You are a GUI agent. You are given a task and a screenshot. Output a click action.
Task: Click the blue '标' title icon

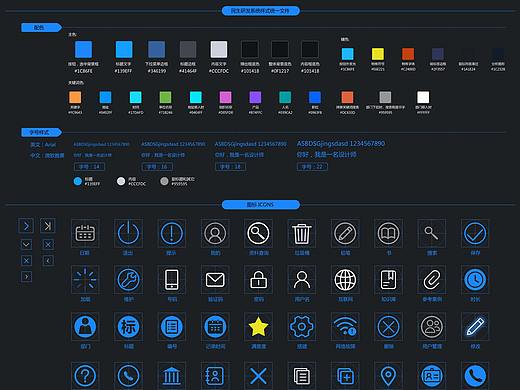(128, 326)
